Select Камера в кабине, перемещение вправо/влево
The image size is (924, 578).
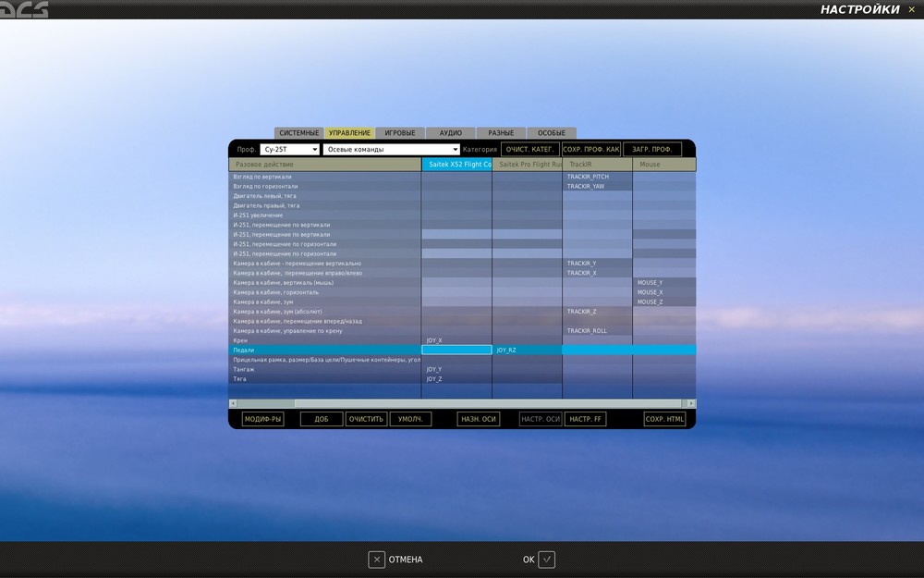tap(324, 273)
